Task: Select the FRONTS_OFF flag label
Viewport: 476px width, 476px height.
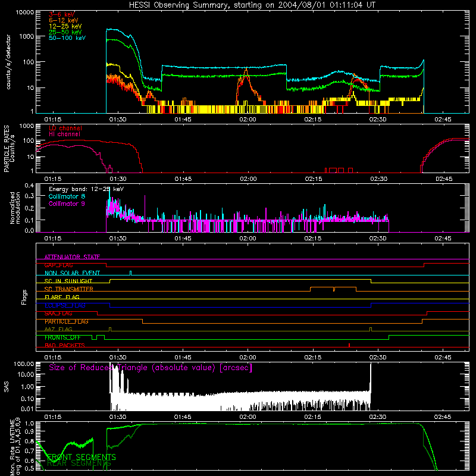Action: 62,337
